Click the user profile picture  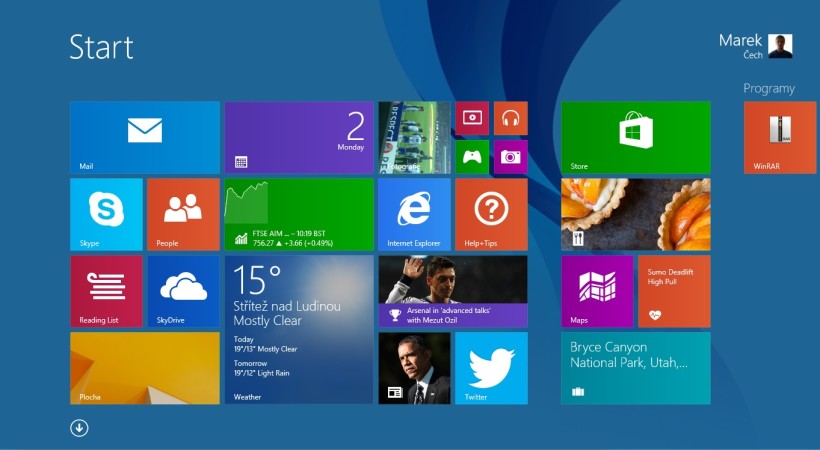tap(780, 46)
